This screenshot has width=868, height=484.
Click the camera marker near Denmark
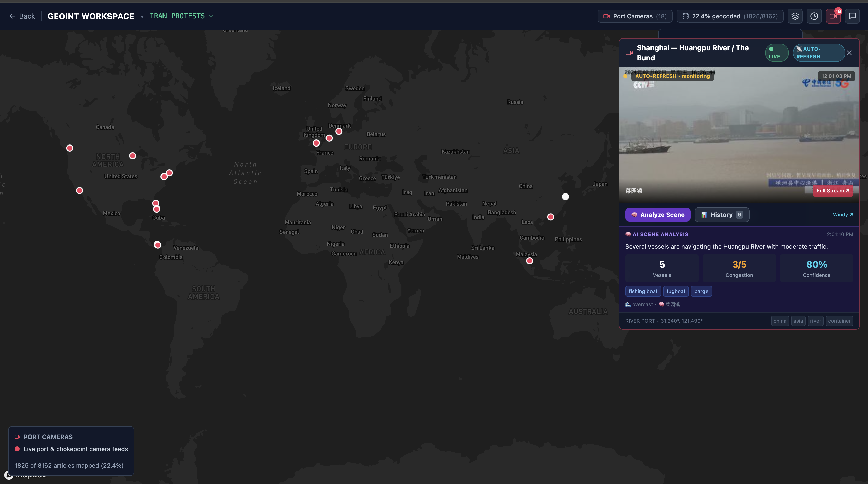click(x=339, y=132)
